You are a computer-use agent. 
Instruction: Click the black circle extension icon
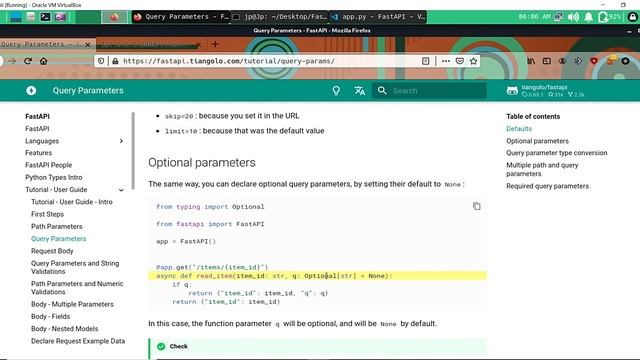pos(625,61)
